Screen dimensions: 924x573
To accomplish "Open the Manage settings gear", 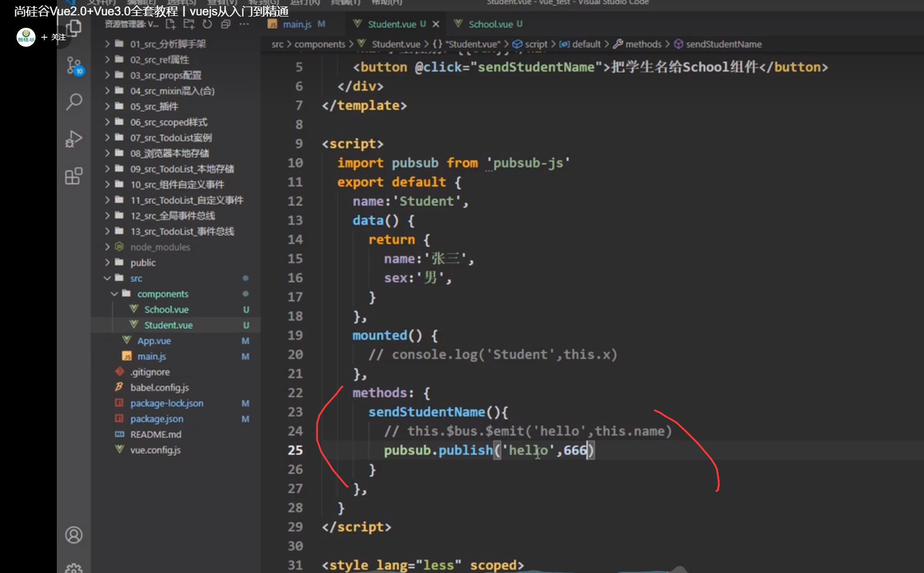I will click(x=74, y=568).
